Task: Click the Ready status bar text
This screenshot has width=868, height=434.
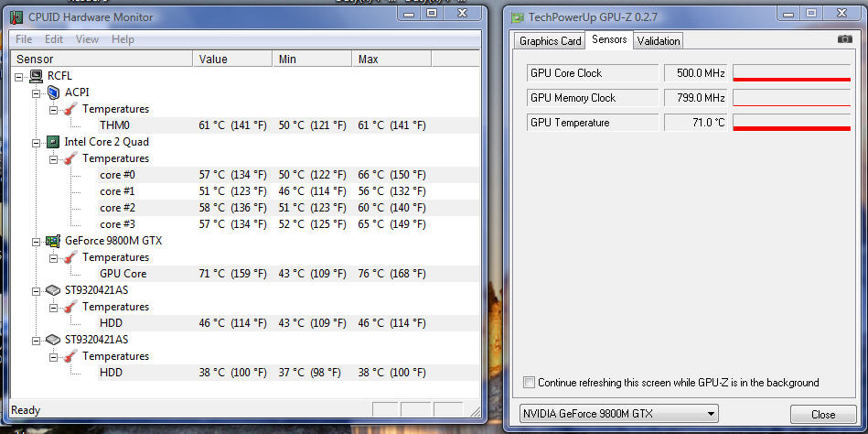Action: click(x=26, y=410)
